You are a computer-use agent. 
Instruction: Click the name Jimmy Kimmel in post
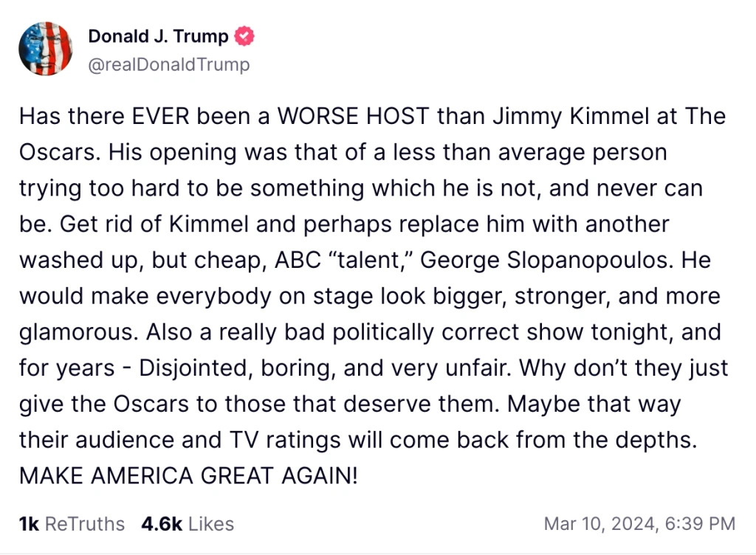tap(571, 116)
